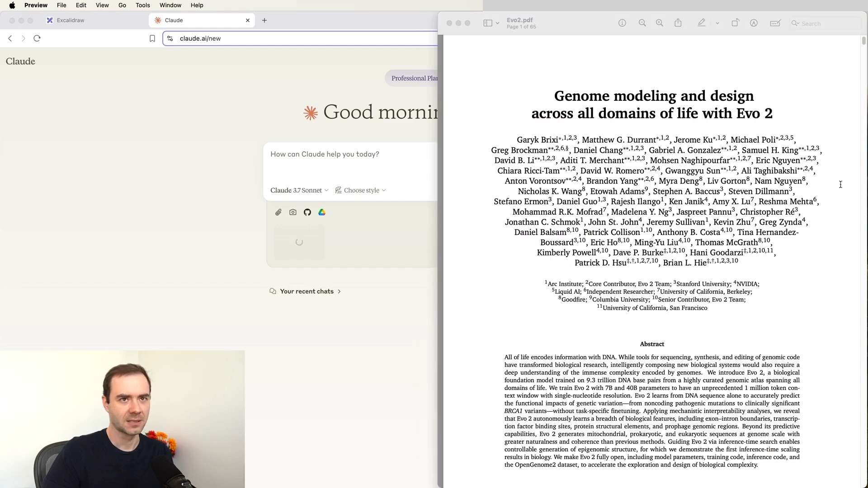The width and height of the screenshot is (868, 488).
Task: Go back in the browser
Action: pos(10,38)
